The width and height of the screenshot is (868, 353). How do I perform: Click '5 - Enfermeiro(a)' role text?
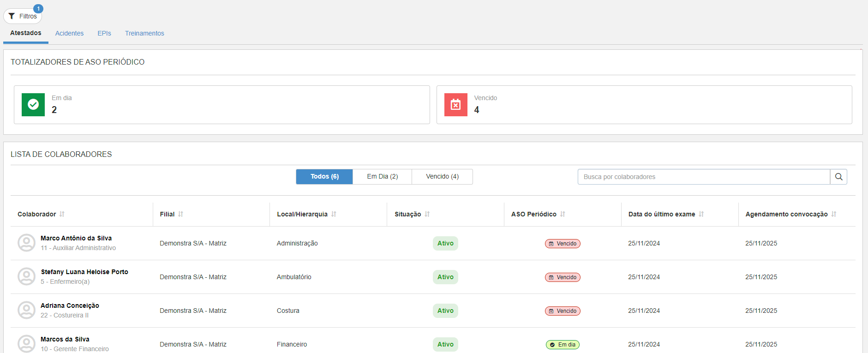(x=65, y=281)
